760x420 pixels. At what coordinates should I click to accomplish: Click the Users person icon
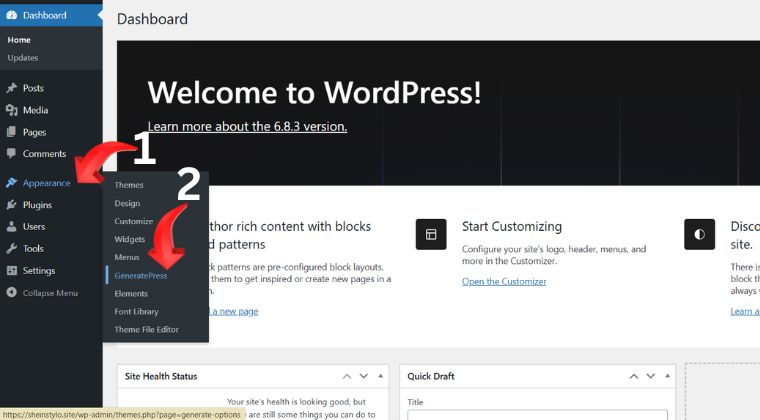point(12,227)
